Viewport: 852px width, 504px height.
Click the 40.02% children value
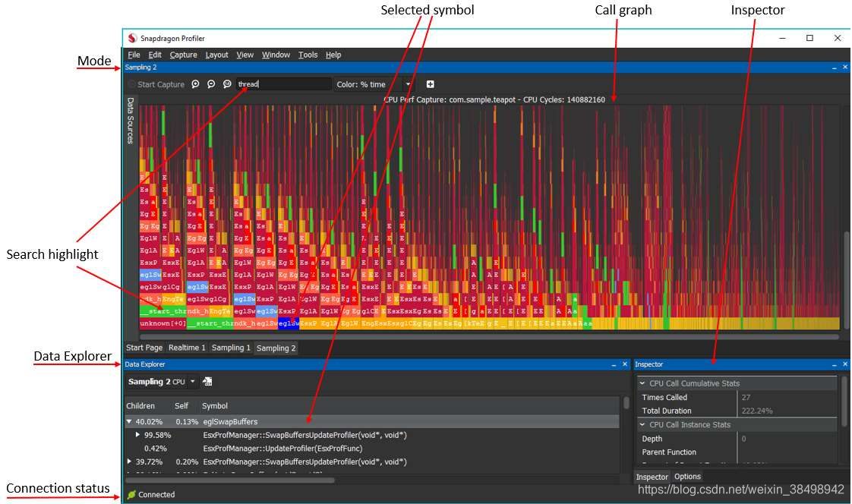[x=149, y=421]
